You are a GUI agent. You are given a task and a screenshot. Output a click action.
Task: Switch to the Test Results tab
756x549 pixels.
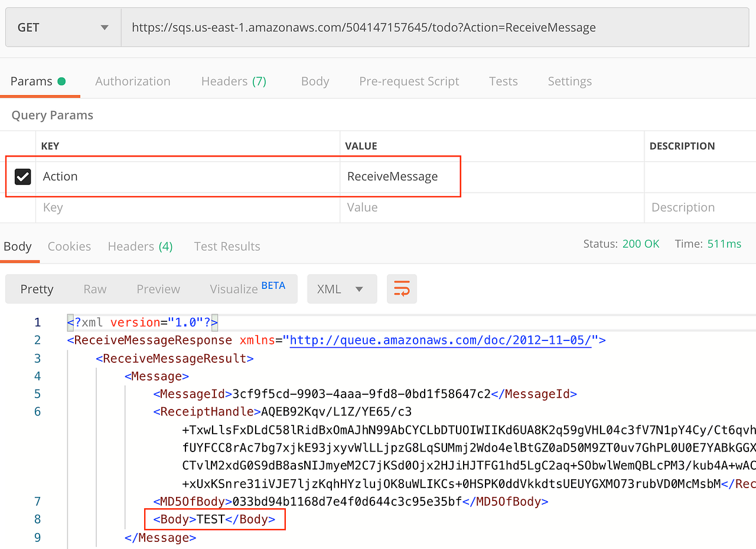[x=227, y=246]
